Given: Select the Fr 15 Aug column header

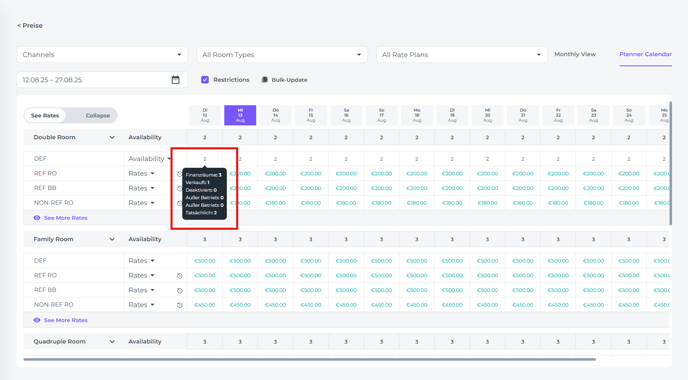Looking at the screenshot, I should tap(311, 115).
